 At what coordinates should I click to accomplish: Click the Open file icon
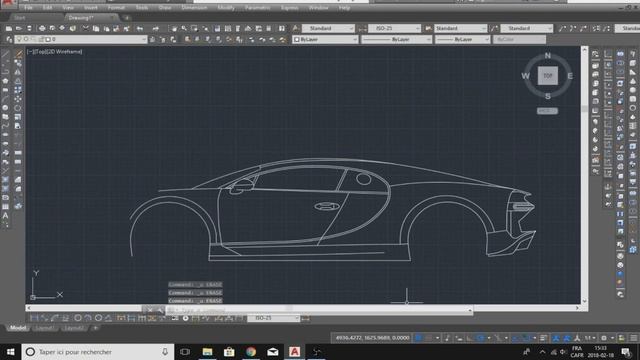pyautogui.click(x=19, y=29)
